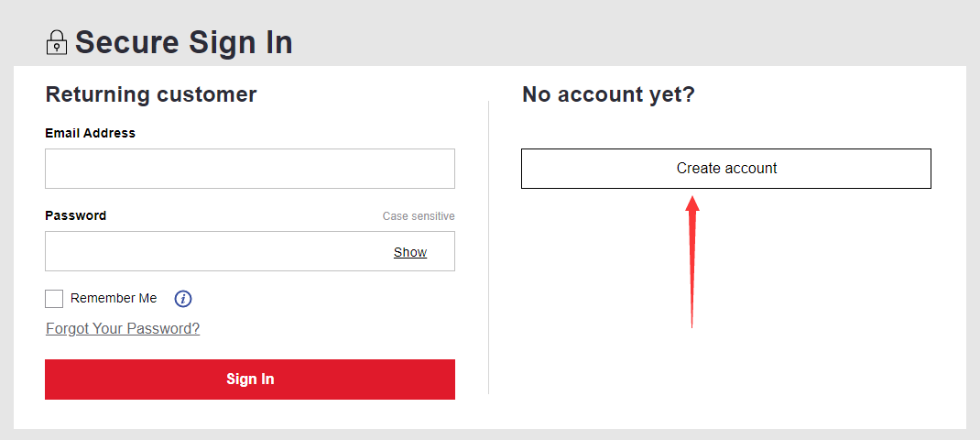The height and width of the screenshot is (440, 980).
Task: Open the Remember Me info icon
Action: tap(183, 299)
